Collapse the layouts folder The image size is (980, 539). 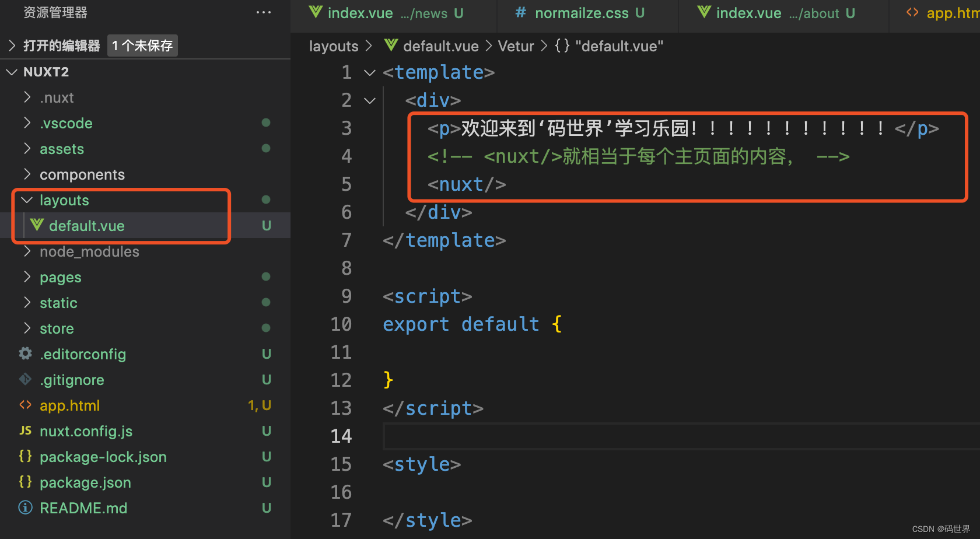[27, 199]
